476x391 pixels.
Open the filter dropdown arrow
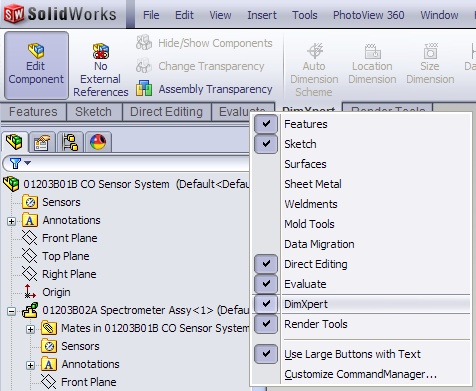pyautogui.click(x=28, y=163)
